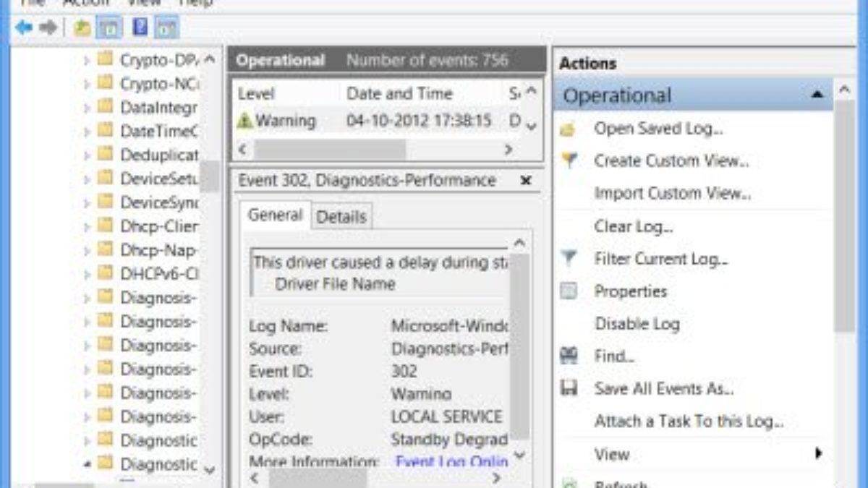
Task: Click the Deduplicat folder icon
Action: [x=106, y=155]
